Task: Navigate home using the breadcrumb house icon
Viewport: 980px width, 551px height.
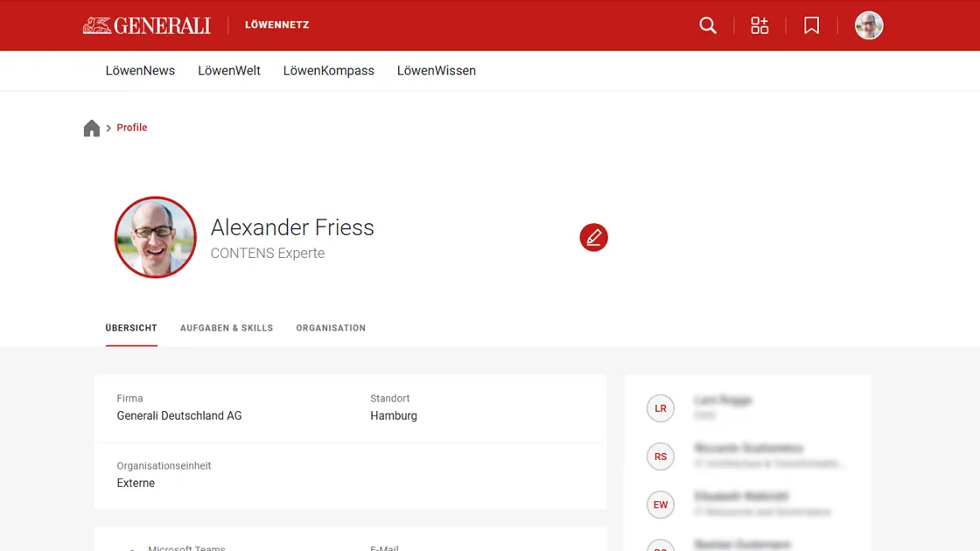Action: tap(92, 127)
